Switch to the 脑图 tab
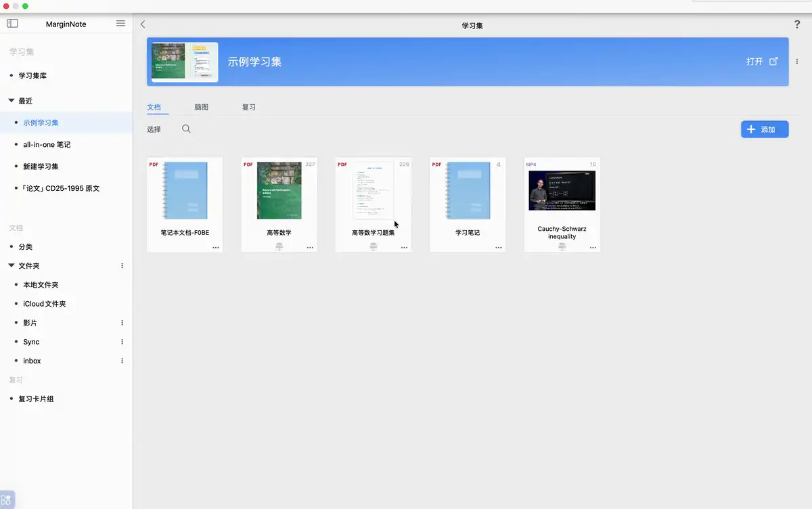Image resolution: width=812 pixels, height=509 pixels. 201,107
